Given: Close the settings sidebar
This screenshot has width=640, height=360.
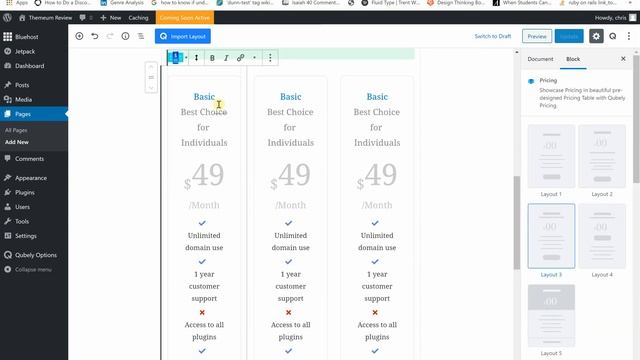Looking at the screenshot, I should point(623,59).
